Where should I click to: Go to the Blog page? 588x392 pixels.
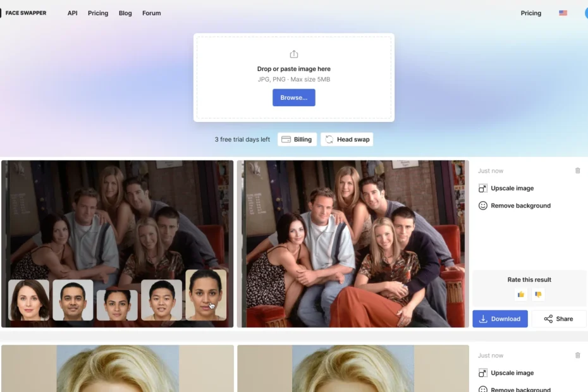tap(125, 13)
